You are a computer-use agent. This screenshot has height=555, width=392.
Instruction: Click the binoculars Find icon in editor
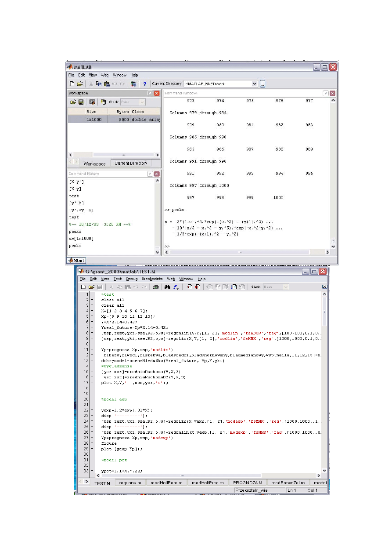(167, 287)
